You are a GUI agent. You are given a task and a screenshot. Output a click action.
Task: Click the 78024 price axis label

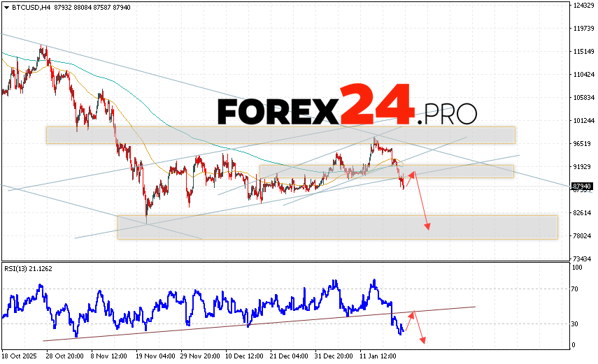coord(583,235)
